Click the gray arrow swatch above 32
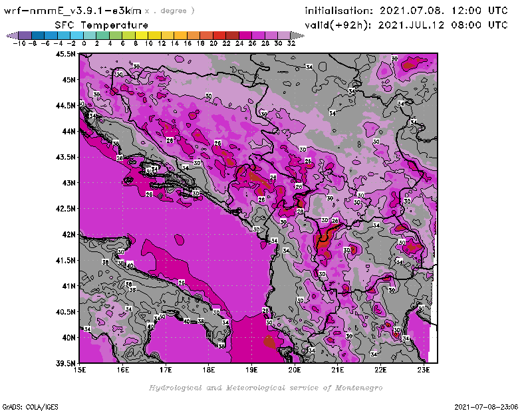The height and width of the screenshot is (411, 532). (x=297, y=35)
